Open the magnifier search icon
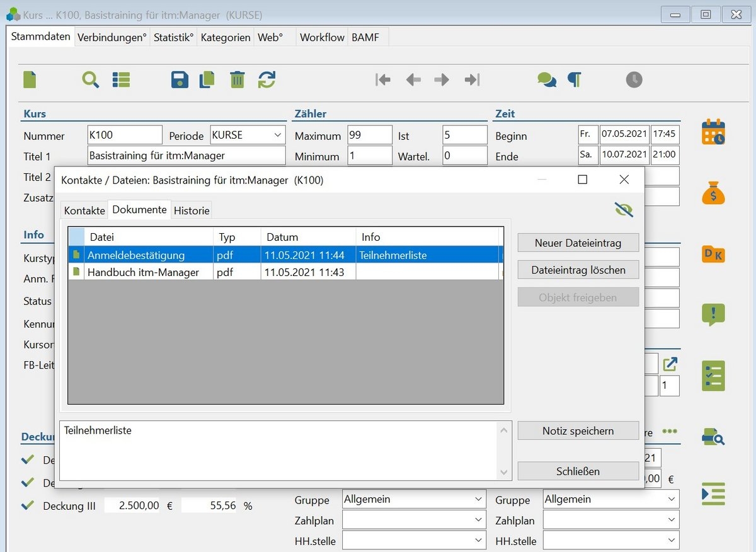Viewport: 756px width, 552px height. click(x=91, y=79)
